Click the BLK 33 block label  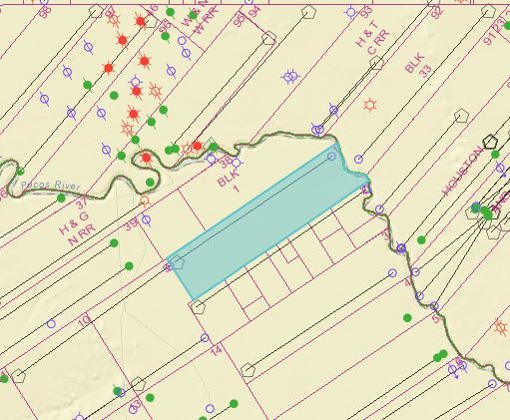[418, 66]
